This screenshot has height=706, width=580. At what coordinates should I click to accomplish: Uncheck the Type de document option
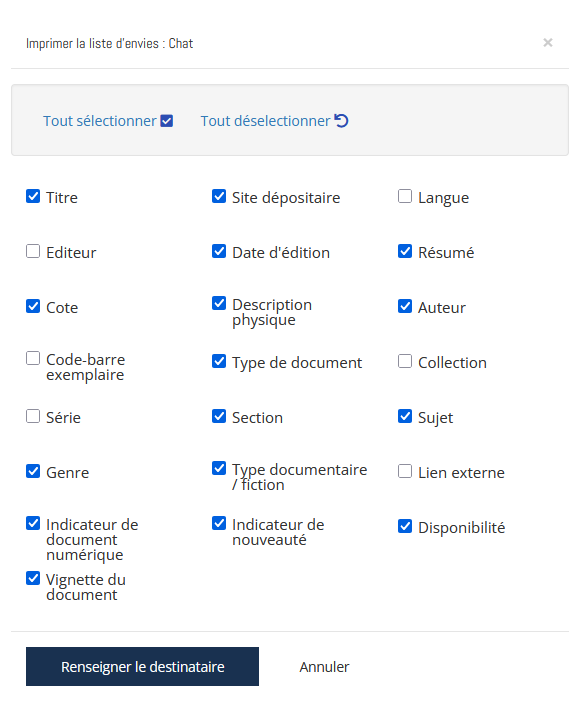[x=219, y=361]
